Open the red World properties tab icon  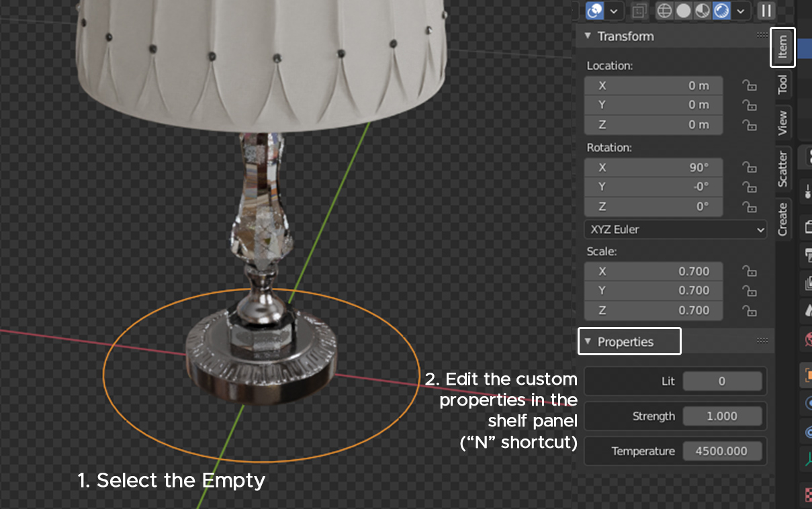click(x=807, y=340)
